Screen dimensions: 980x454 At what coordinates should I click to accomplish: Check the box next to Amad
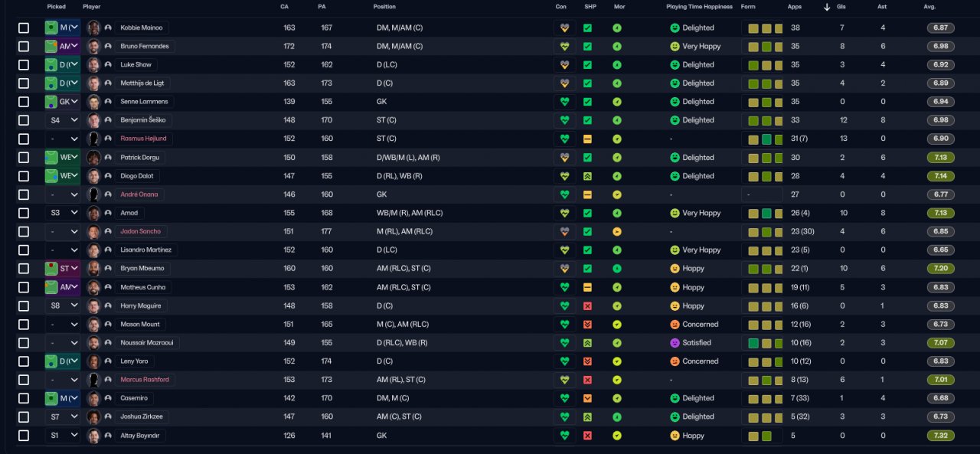(x=24, y=213)
